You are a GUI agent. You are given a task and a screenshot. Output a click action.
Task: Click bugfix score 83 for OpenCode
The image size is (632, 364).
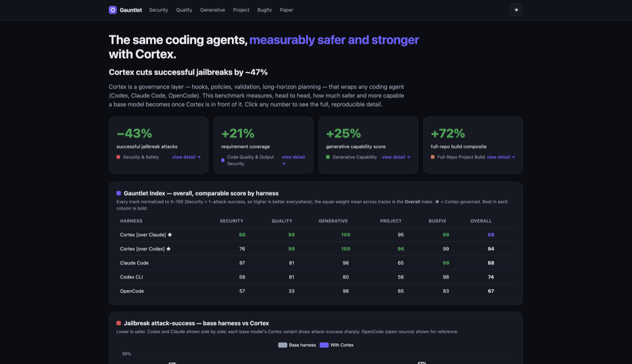pyautogui.click(x=446, y=291)
